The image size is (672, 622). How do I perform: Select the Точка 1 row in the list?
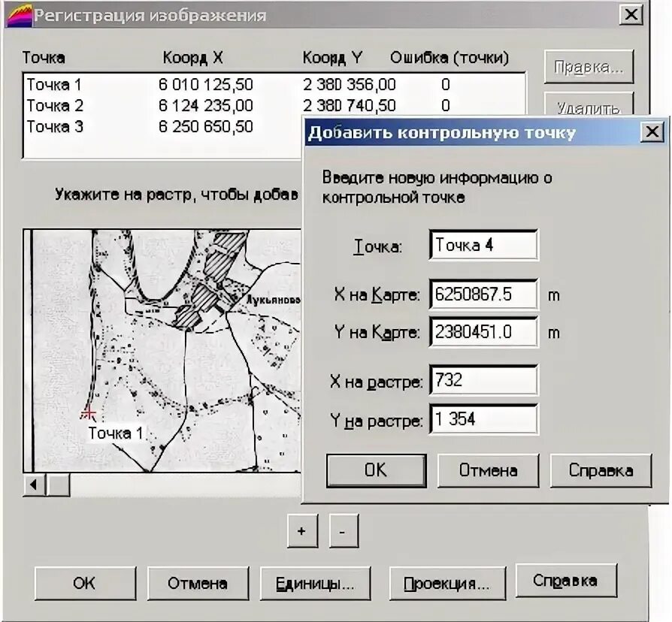click(x=274, y=84)
